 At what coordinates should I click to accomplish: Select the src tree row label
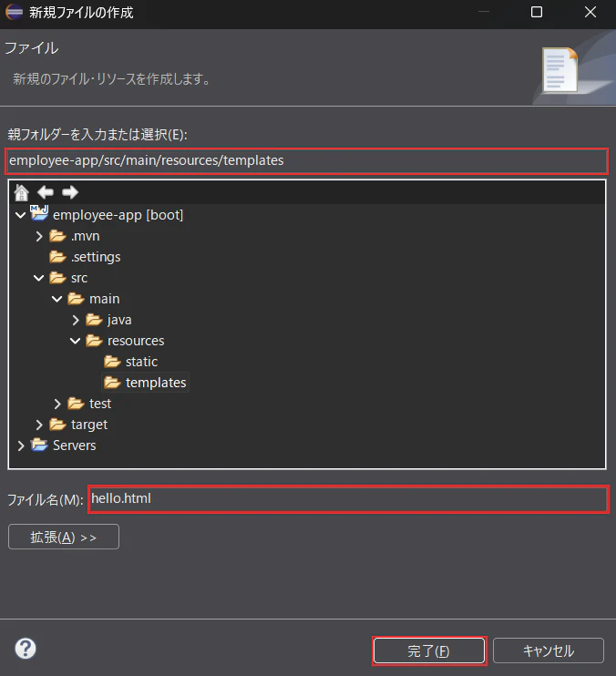pyautogui.click(x=79, y=278)
